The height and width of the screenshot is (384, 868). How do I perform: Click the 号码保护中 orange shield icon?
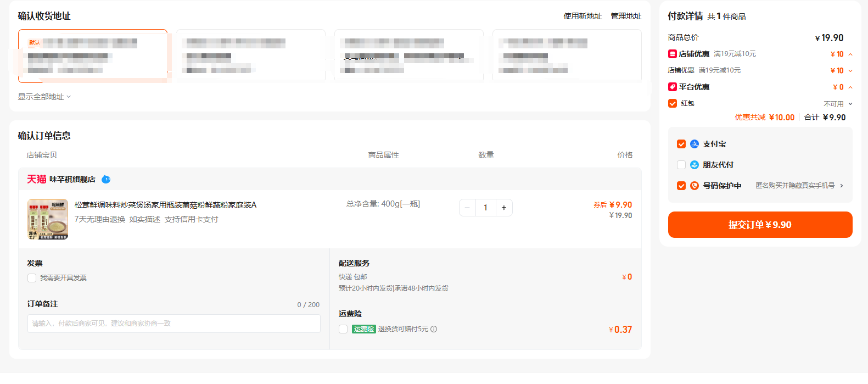[x=695, y=186]
